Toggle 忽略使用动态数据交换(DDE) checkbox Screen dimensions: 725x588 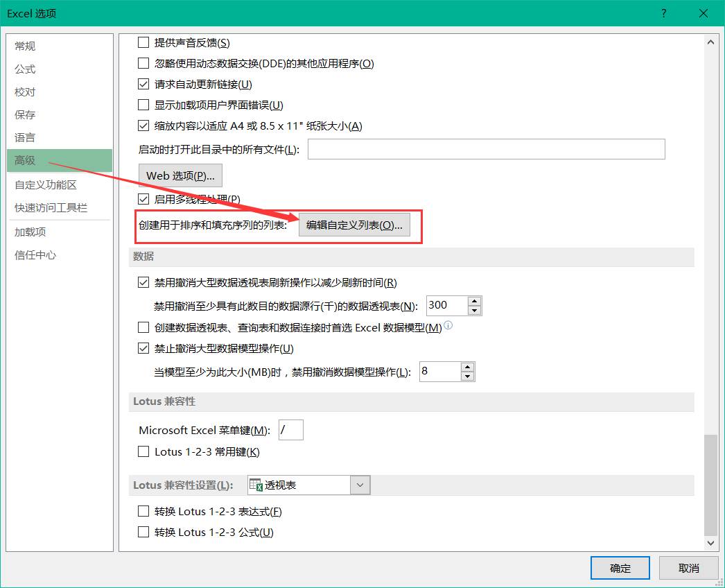(x=143, y=63)
